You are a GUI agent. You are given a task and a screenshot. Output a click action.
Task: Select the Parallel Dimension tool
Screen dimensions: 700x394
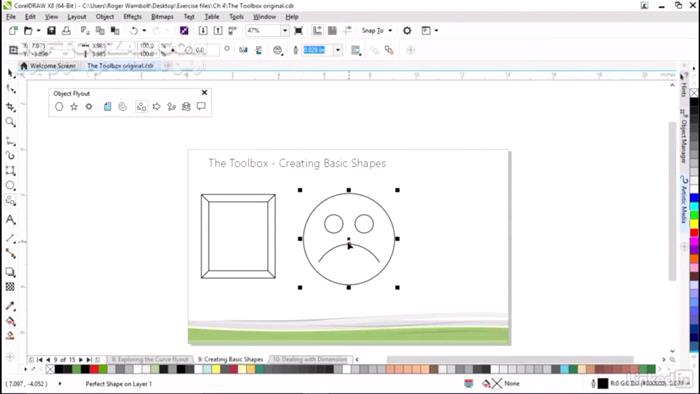point(11,238)
